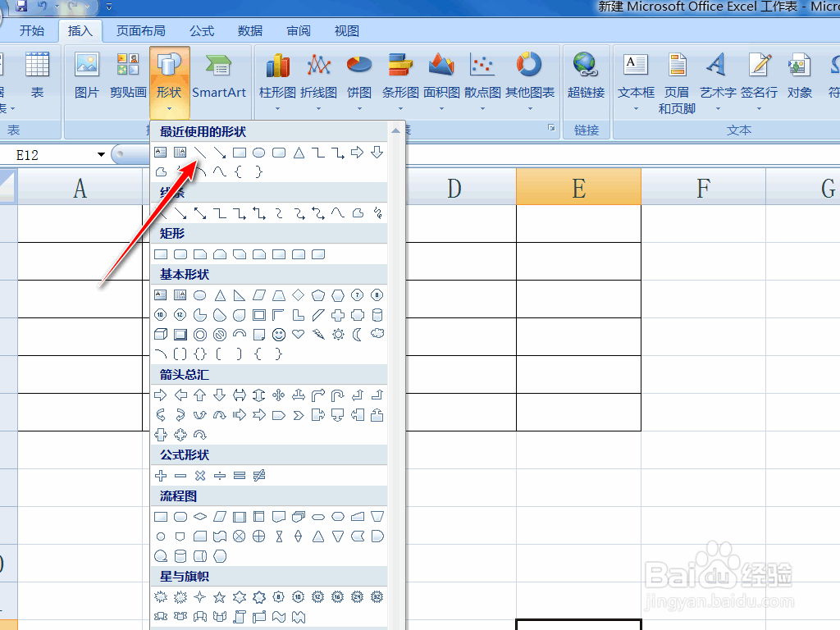Select the sun shape

(338, 335)
